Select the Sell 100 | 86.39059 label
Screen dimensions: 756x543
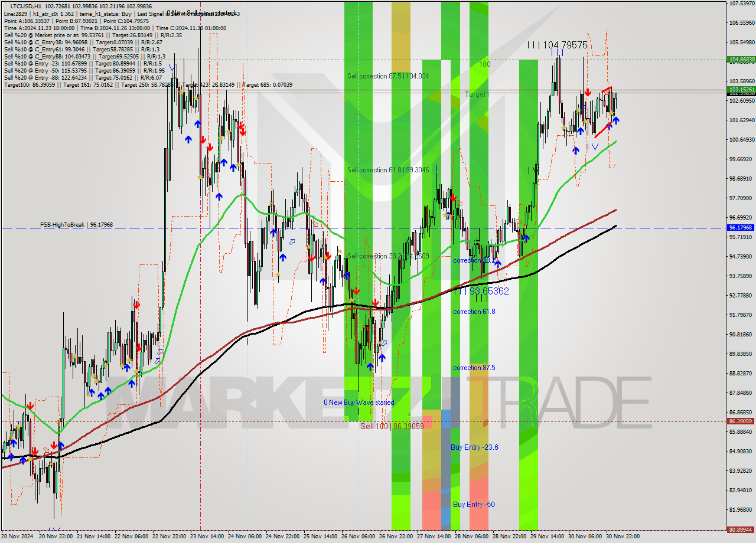click(x=392, y=426)
